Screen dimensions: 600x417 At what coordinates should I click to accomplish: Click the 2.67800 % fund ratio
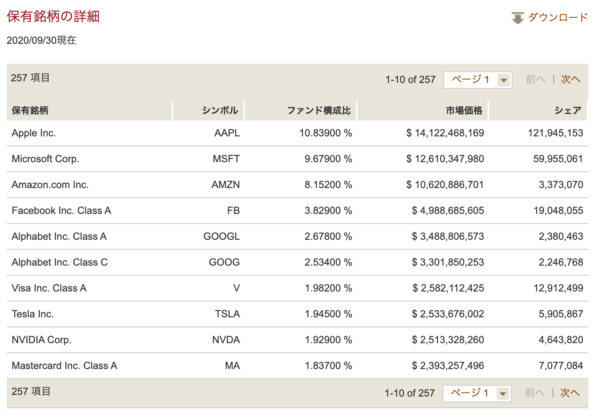tap(328, 236)
